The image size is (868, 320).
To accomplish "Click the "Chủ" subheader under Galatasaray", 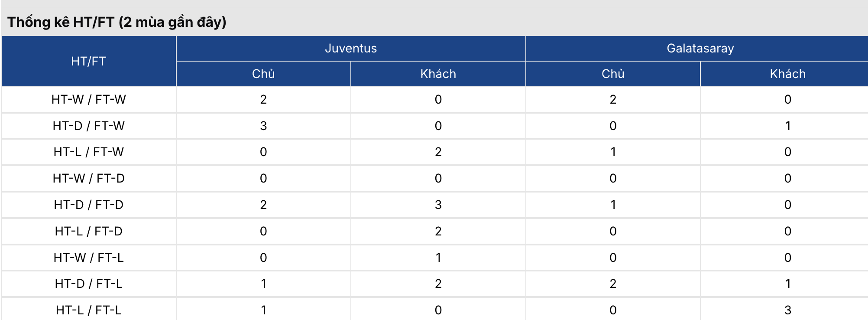I will 613,74.
